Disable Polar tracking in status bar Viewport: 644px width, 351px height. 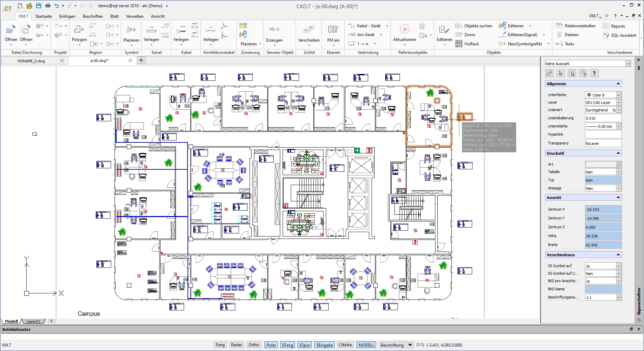(x=271, y=345)
